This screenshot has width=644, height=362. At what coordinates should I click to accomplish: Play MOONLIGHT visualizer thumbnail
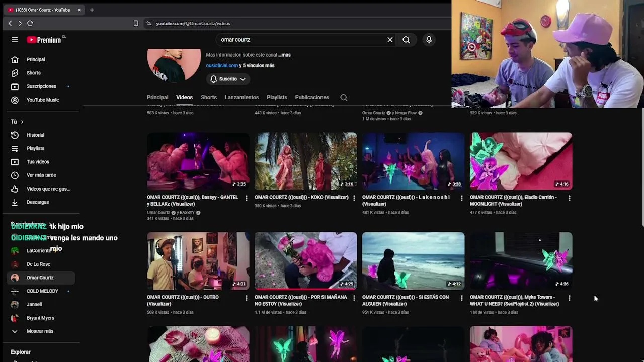click(521, 161)
